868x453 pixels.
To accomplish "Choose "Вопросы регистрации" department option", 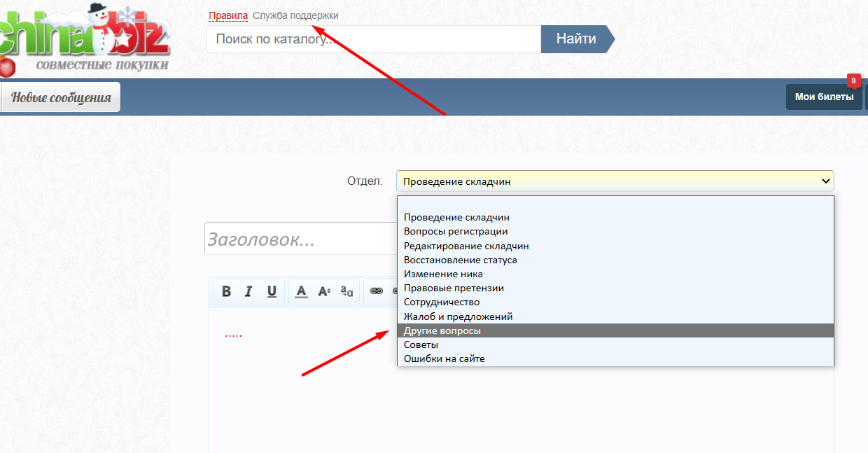I will 456,231.
